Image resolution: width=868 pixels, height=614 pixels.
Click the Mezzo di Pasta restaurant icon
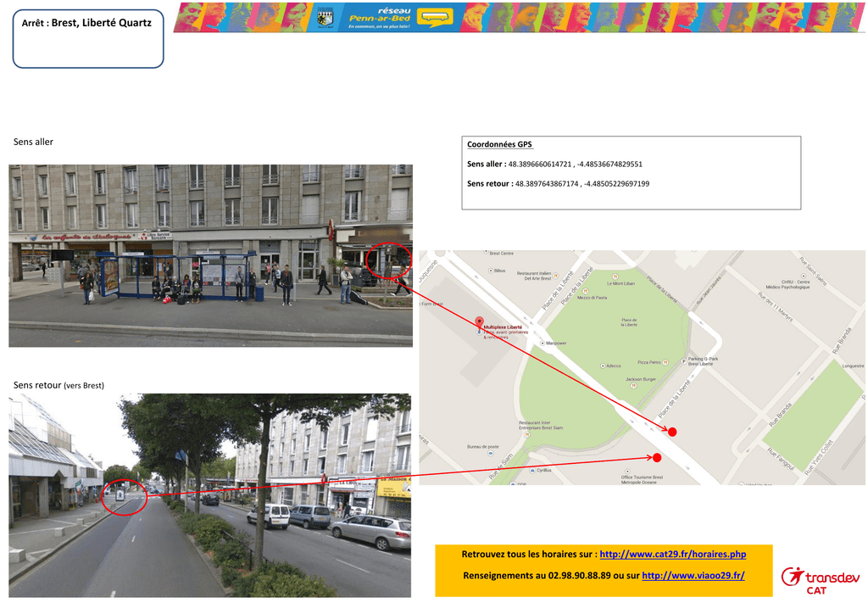pyautogui.click(x=585, y=291)
